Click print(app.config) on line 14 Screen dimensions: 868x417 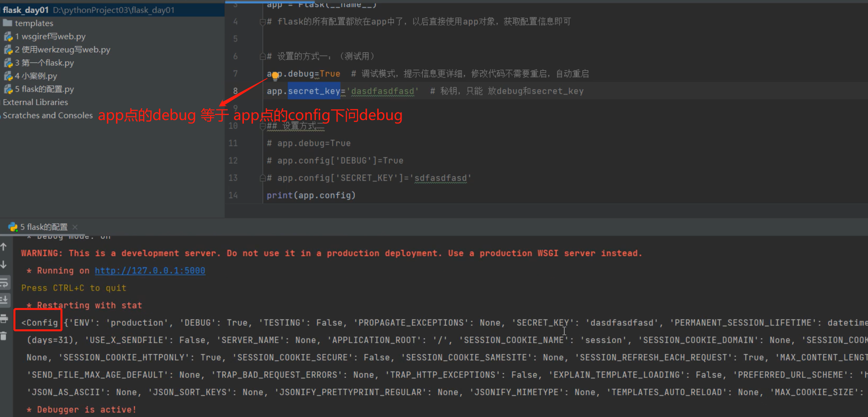coord(311,195)
